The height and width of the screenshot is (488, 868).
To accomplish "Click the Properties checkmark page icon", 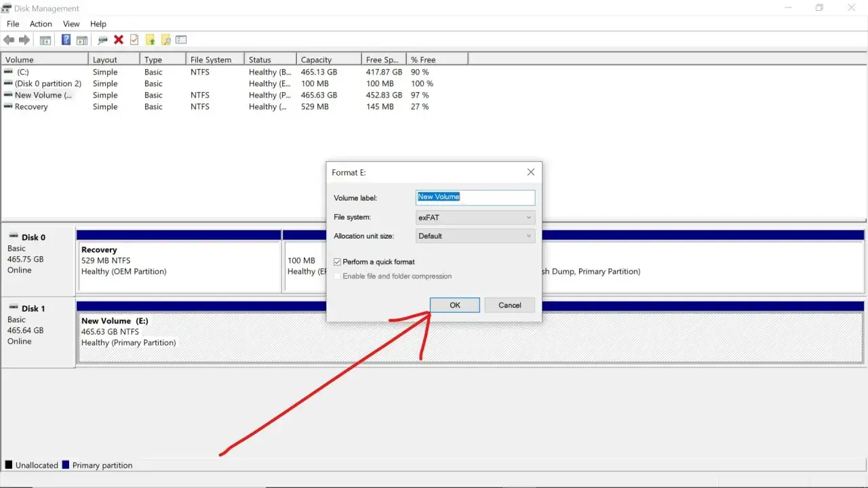I will point(134,40).
